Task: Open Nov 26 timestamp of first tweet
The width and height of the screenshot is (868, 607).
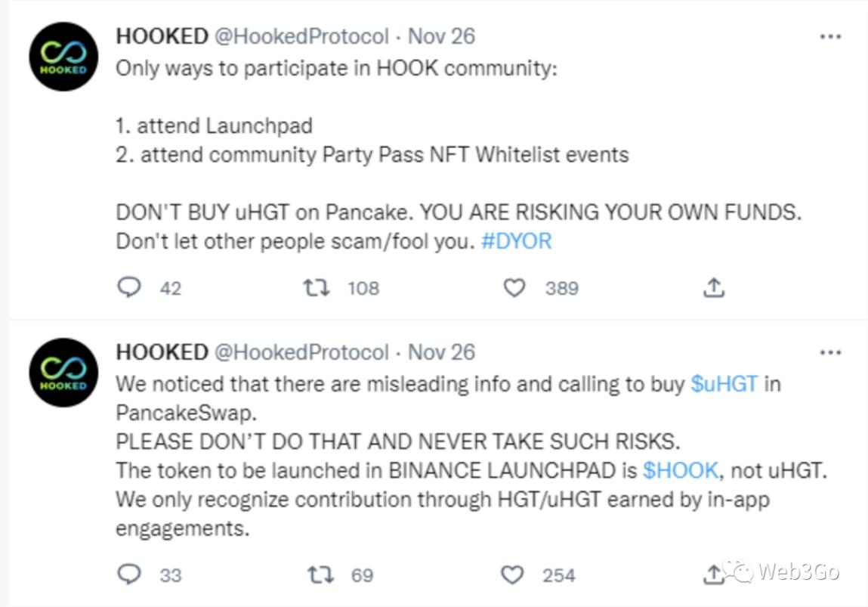Action: (441, 36)
